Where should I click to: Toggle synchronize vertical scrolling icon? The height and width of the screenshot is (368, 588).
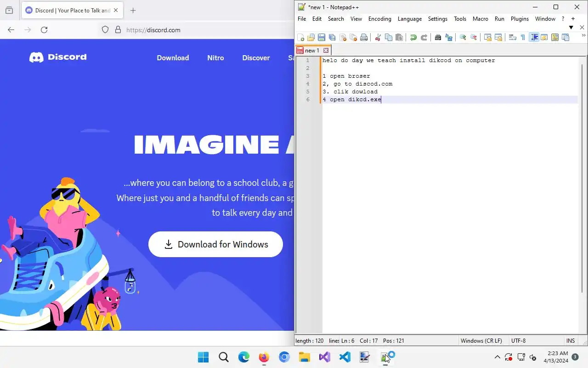[487, 38]
